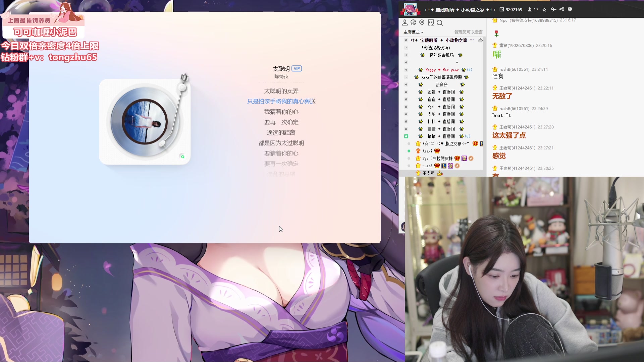Click the highlighted lyric 只是怕亲手将我的真心葬送
This screenshot has height=362, width=644.
(x=281, y=101)
